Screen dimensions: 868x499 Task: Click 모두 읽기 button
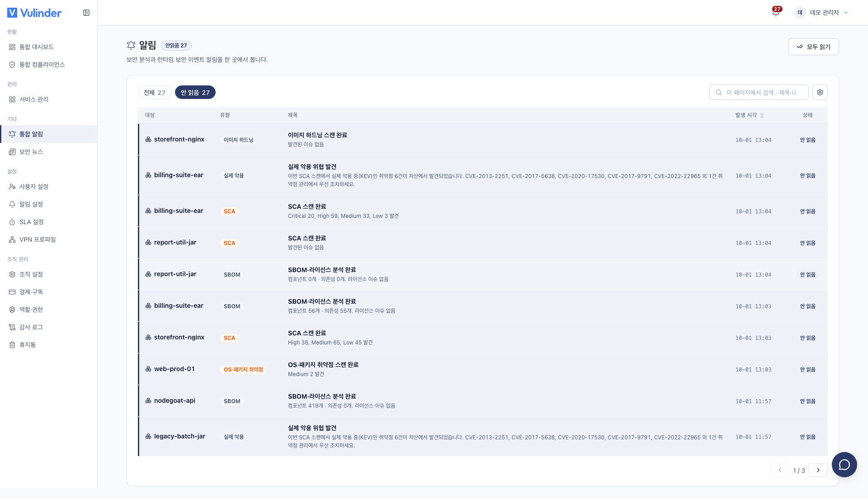pyautogui.click(x=813, y=47)
